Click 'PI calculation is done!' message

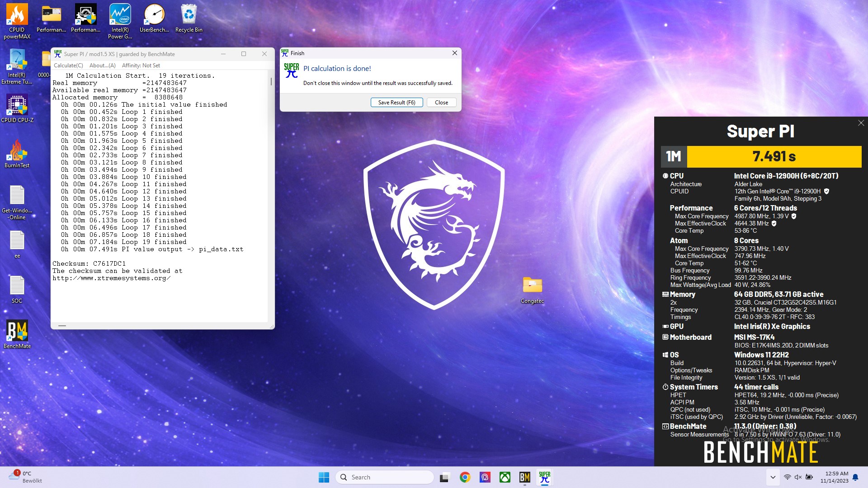point(337,69)
